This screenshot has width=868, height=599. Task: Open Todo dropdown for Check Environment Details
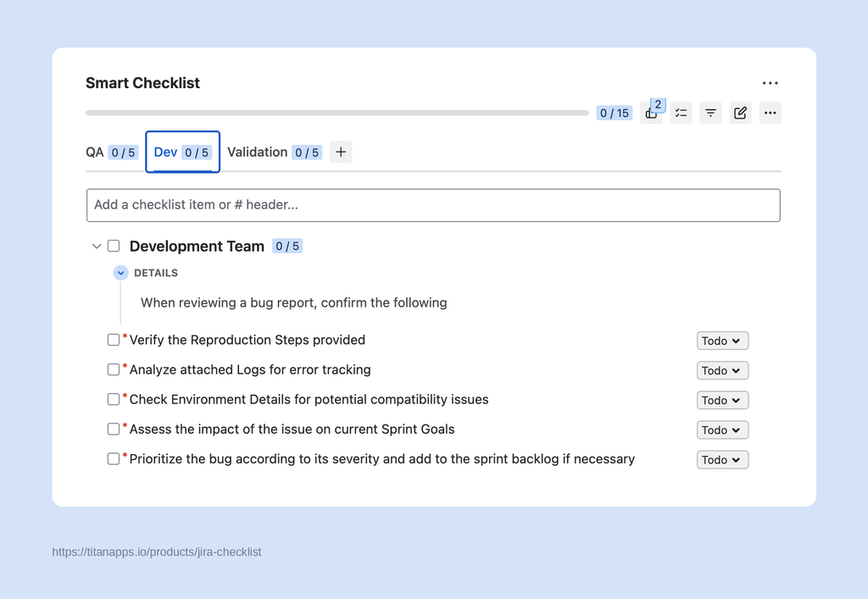(722, 401)
